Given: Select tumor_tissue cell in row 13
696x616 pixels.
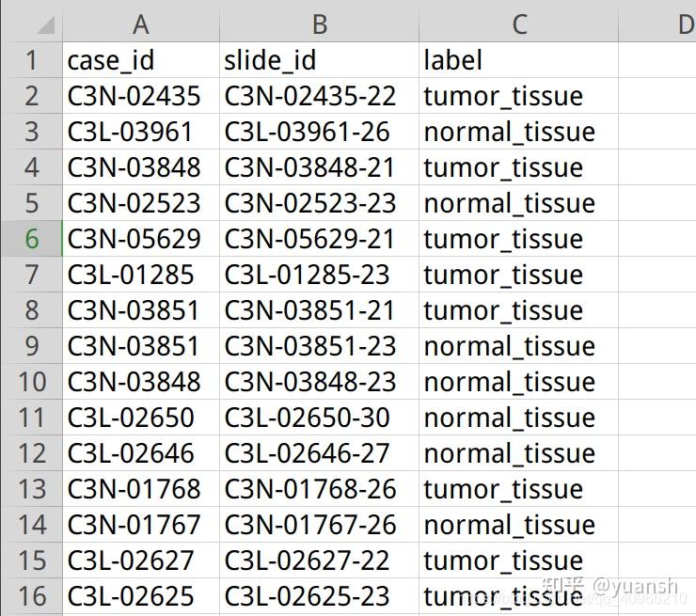Looking at the screenshot, I should coord(518,489).
